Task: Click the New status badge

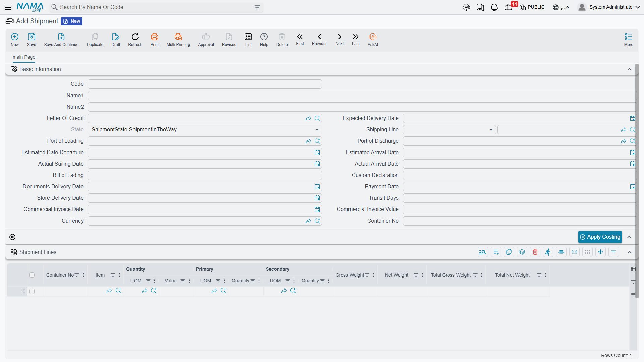Action: coord(72,21)
